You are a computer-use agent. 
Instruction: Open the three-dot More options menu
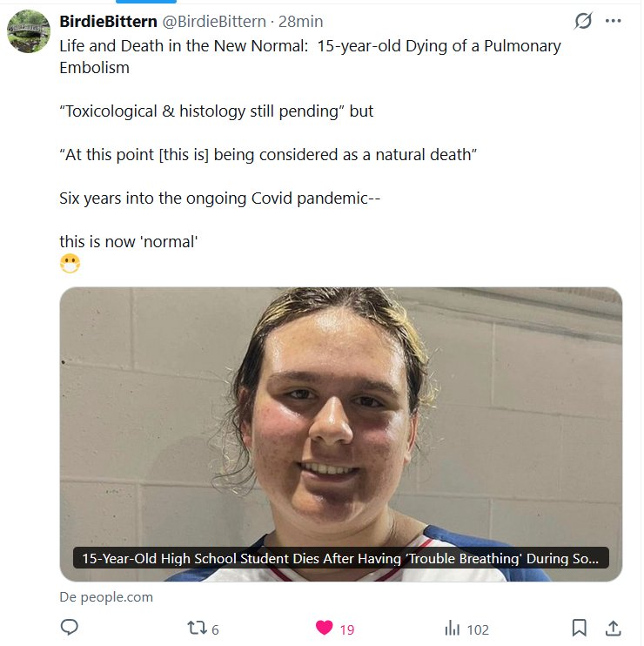click(x=613, y=22)
